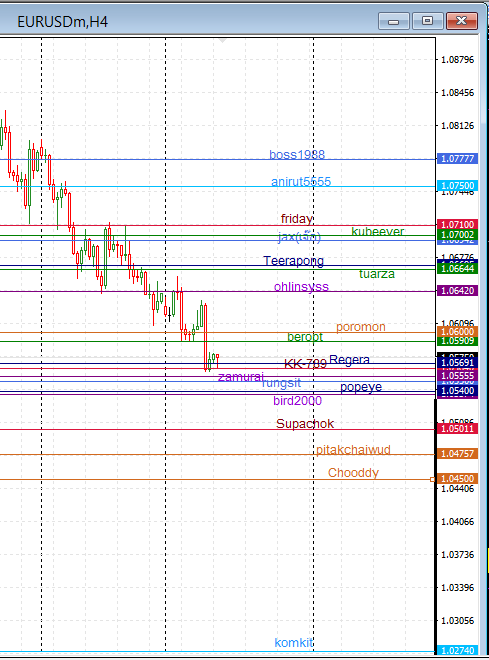This screenshot has width=489, height=660.
Task: Select the tuarza line label
Action: pos(377,274)
